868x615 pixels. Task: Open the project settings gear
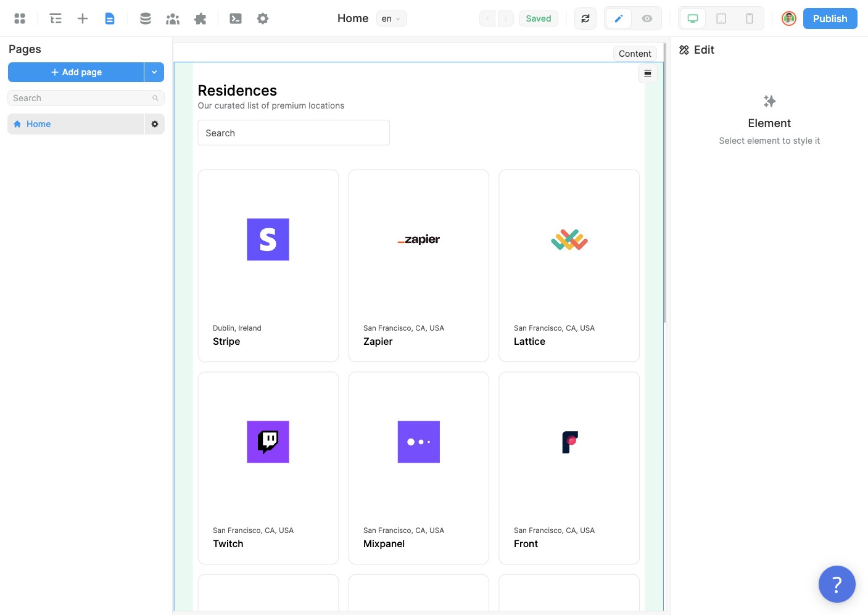(263, 19)
